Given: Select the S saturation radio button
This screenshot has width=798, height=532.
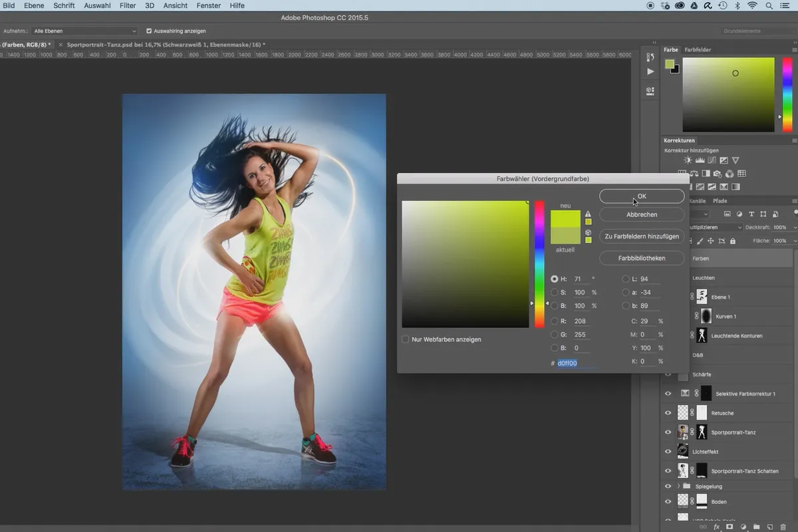Looking at the screenshot, I should point(555,293).
